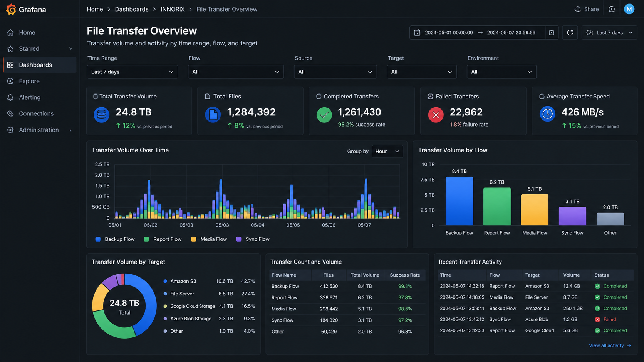644x362 pixels.
Task: Click the time picker icon after end date
Action: tap(552, 33)
